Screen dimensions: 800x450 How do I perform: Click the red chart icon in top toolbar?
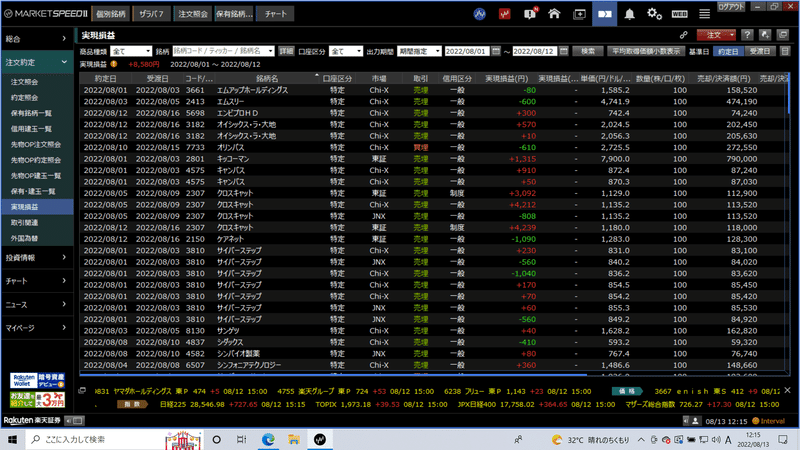pyautogui.click(x=505, y=14)
